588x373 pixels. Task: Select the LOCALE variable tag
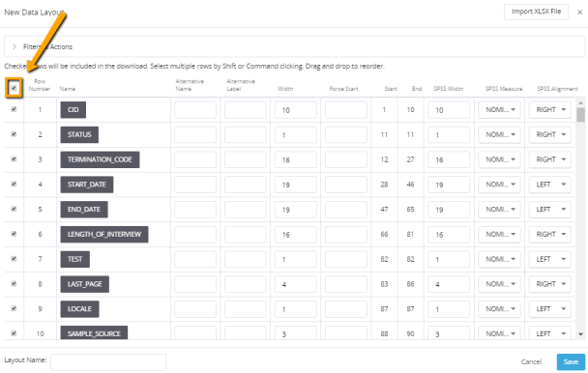(x=80, y=309)
